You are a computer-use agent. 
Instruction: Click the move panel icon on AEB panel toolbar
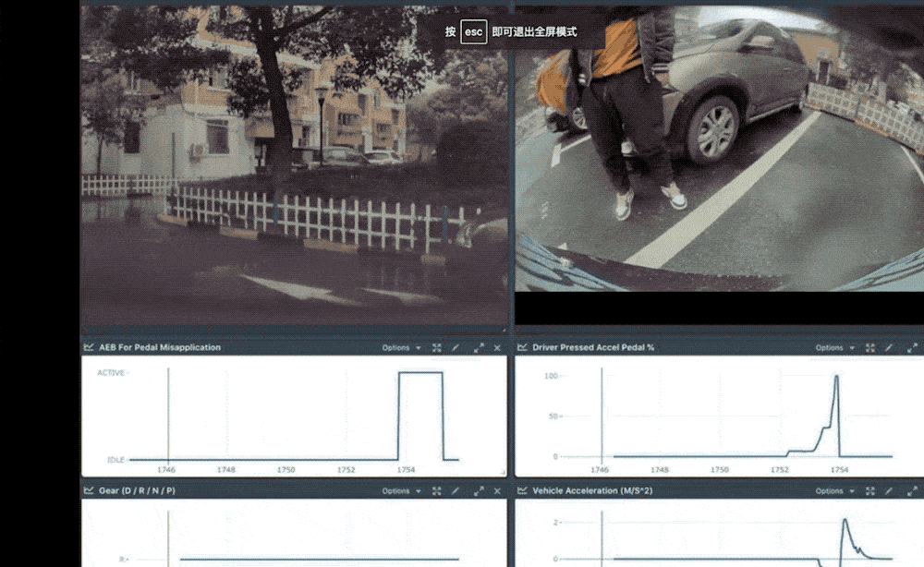tap(436, 347)
